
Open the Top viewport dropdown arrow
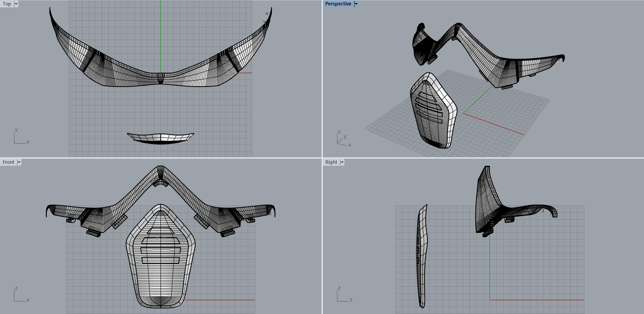(16, 4)
